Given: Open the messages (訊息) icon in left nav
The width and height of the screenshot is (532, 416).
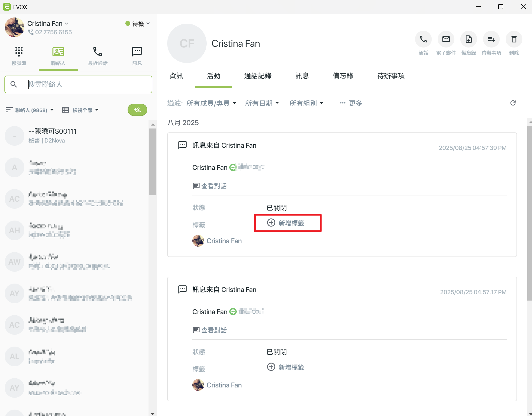Looking at the screenshot, I should pos(137,52).
